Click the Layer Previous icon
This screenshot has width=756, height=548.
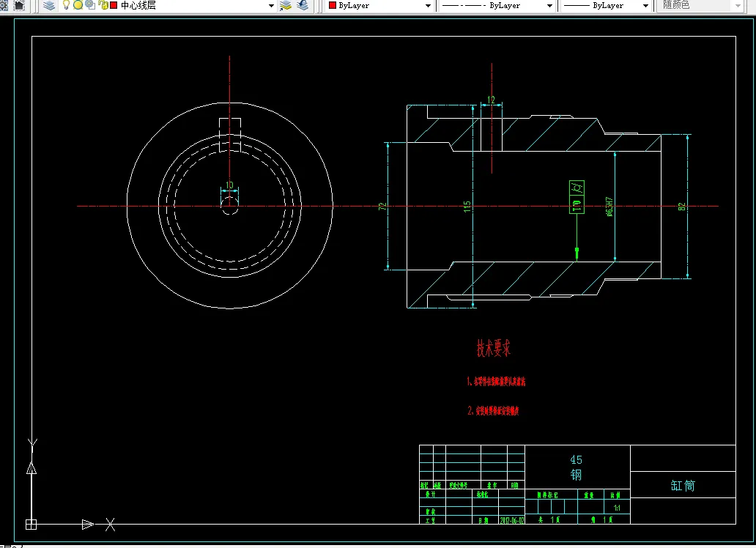(x=303, y=5)
